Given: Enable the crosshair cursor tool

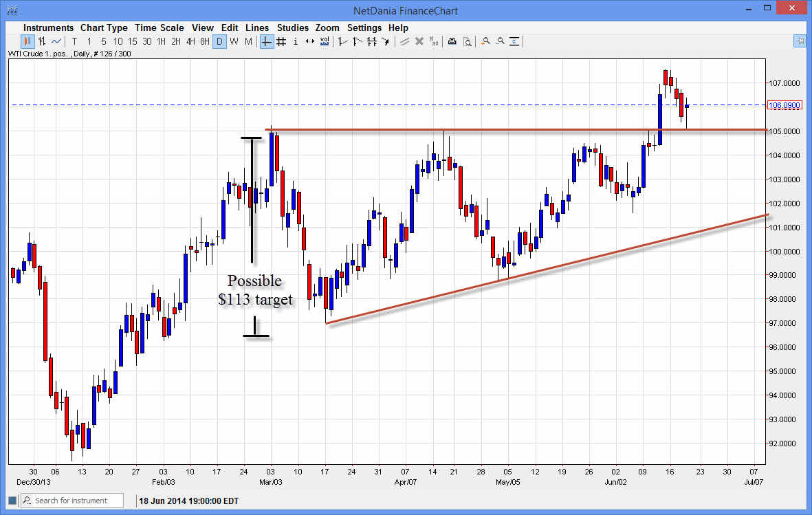Looking at the screenshot, I should [x=266, y=41].
